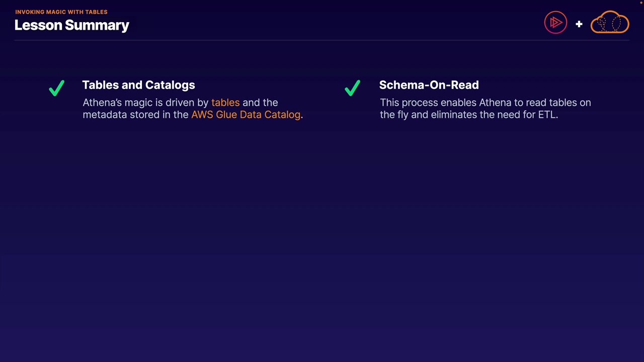Open the orange "AWS Glue Data Catalog" text
Image resolution: width=644 pixels, height=362 pixels.
pyautogui.click(x=246, y=115)
